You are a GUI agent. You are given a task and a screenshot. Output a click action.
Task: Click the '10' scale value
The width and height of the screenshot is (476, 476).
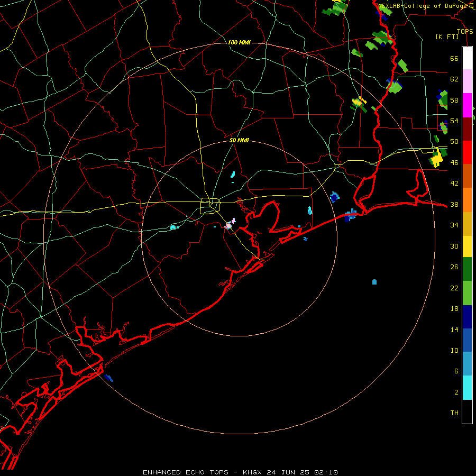click(x=454, y=351)
